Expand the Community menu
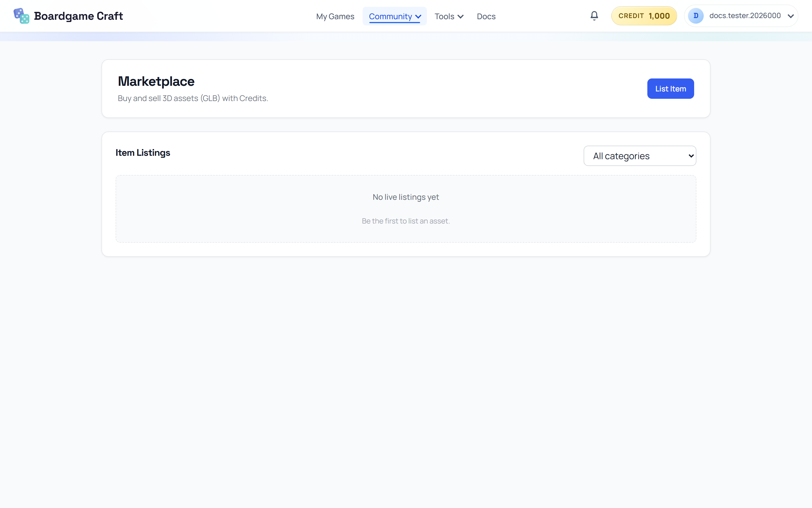Screen dimensions: 812x508 click(395, 16)
